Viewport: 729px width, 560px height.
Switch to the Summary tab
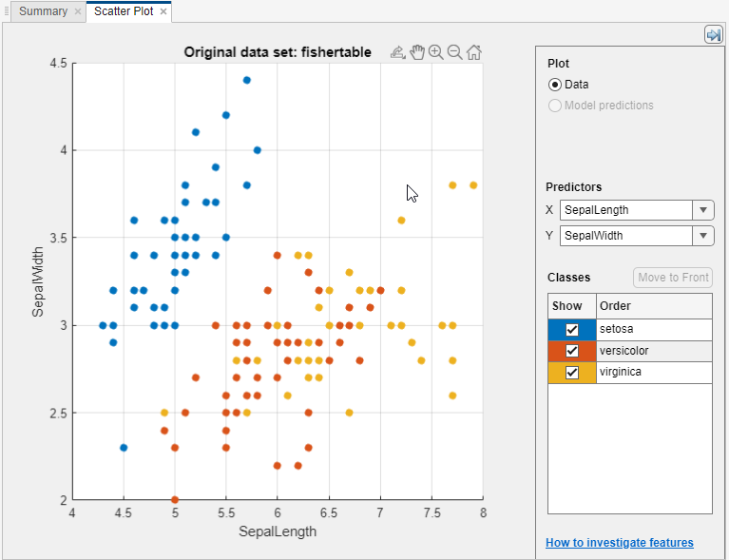pos(43,12)
